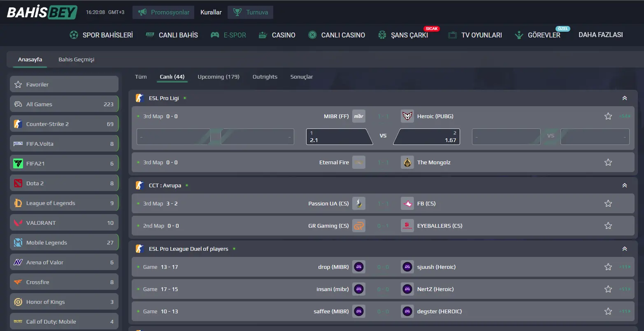Open Turnuva trophy button
This screenshot has height=331, width=644.
point(250,12)
